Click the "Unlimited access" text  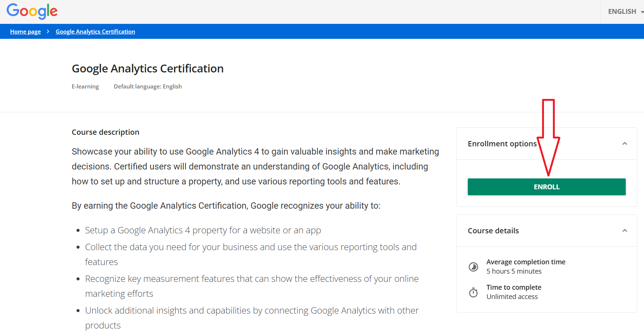(x=512, y=297)
